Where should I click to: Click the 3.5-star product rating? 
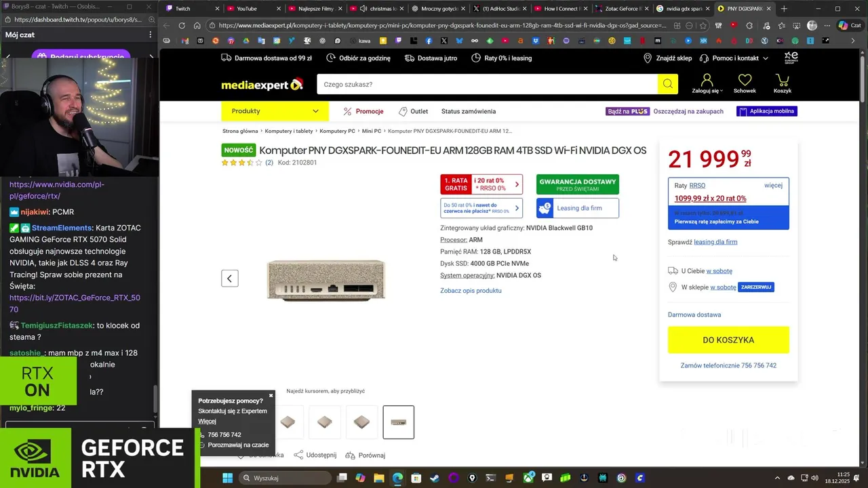pyautogui.click(x=241, y=163)
